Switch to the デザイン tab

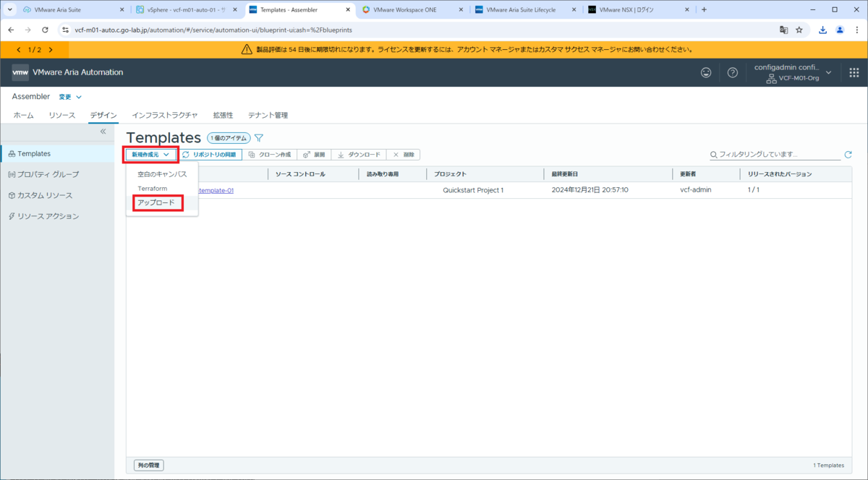point(103,115)
